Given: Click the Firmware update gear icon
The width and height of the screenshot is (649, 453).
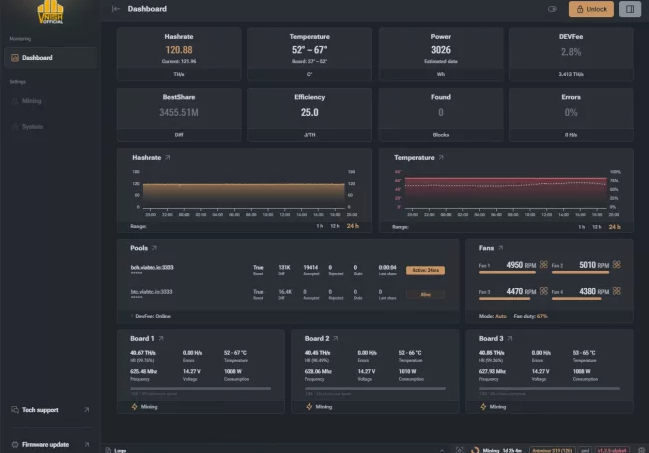Looking at the screenshot, I should [15, 444].
